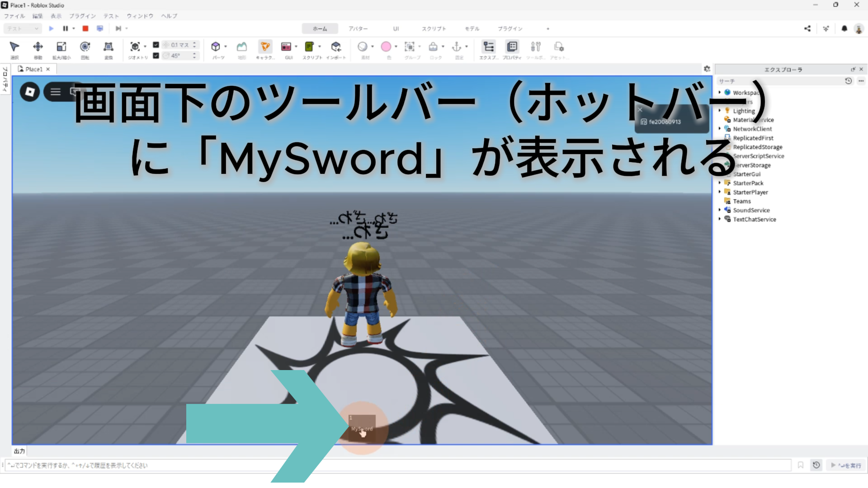868x488 pixels.
Task: Choose the Move tool in the toolbar
Action: point(38,47)
